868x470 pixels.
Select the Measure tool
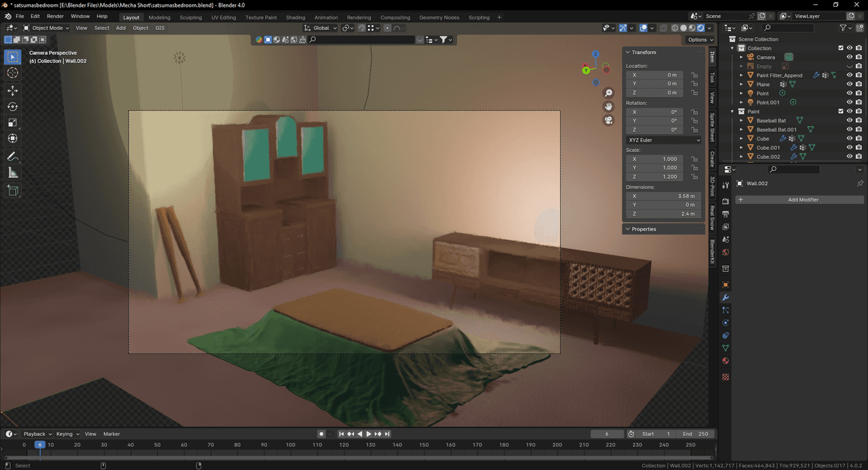point(13,173)
